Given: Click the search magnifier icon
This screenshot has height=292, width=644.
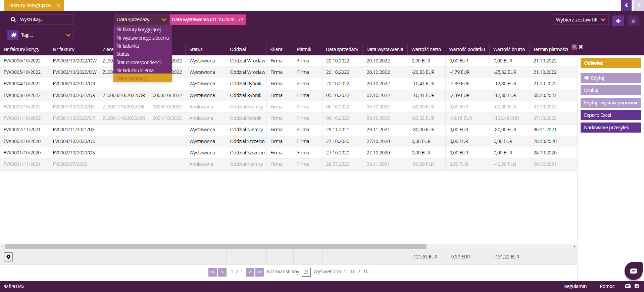Looking at the screenshot, I should [x=13, y=19].
